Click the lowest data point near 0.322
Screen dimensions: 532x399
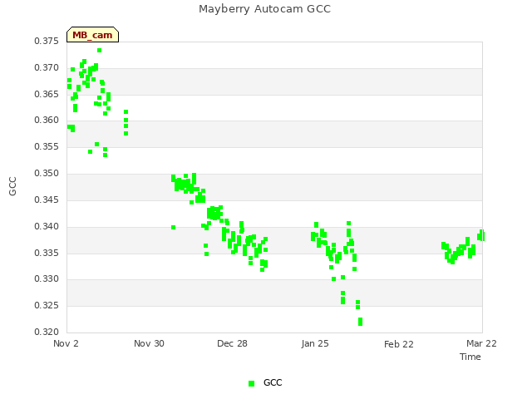360,322
